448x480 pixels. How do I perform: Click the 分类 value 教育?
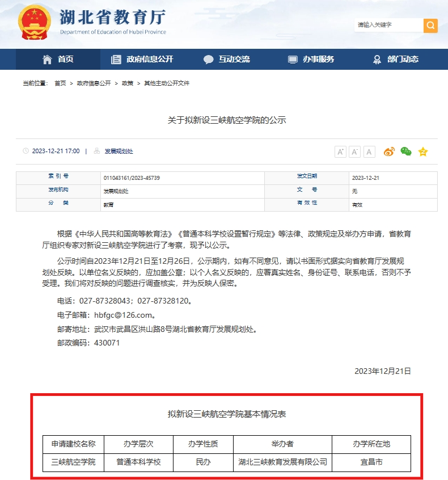pyautogui.click(x=108, y=205)
